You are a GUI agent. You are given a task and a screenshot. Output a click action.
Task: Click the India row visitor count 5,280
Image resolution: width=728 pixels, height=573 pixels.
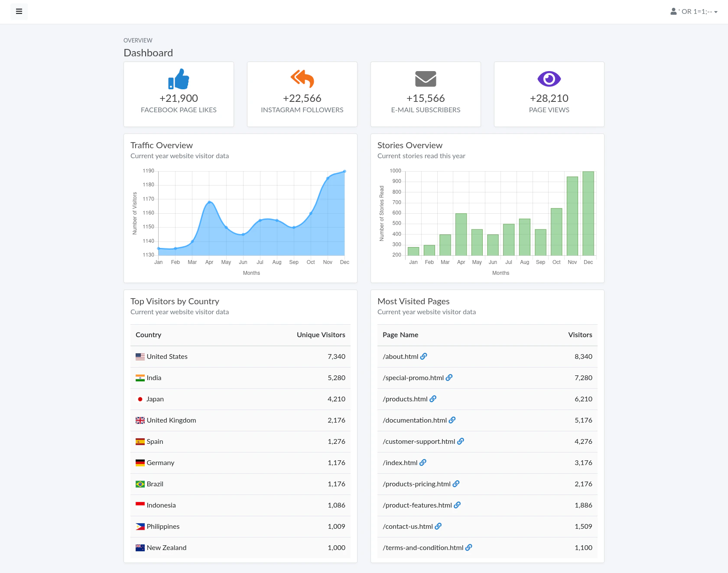point(336,378)
